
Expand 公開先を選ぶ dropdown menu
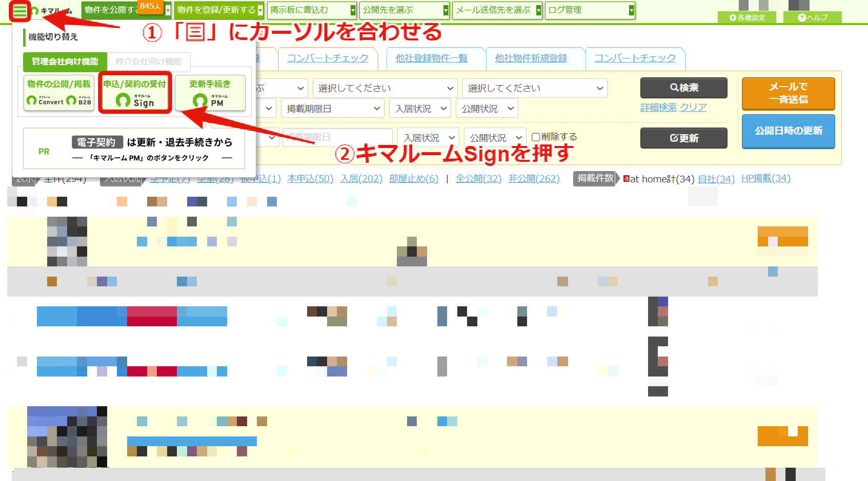coord(446,10)
